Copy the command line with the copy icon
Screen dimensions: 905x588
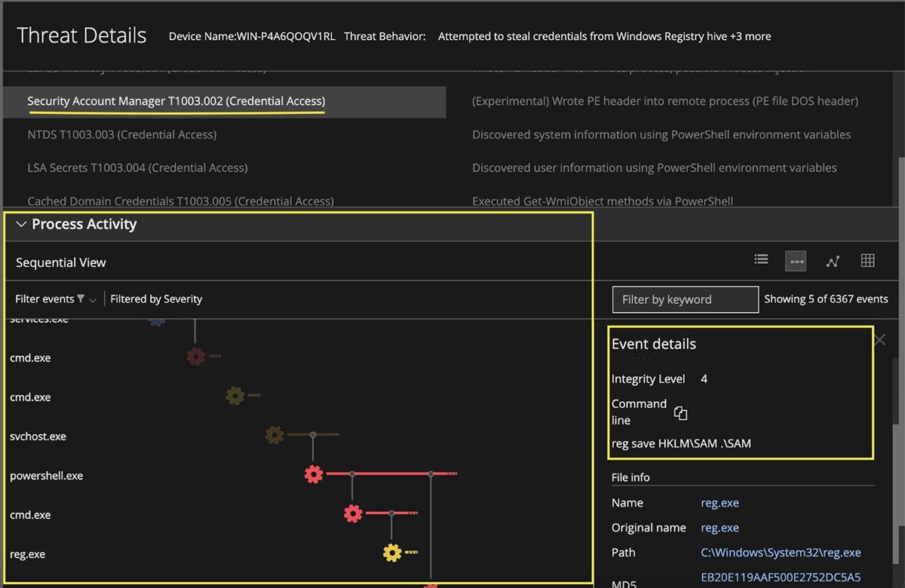pos(680,412)
